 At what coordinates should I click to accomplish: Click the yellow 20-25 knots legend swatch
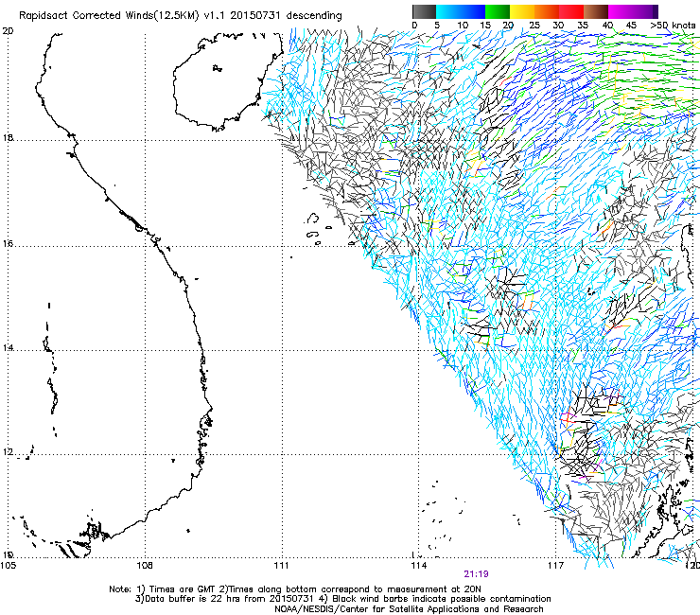point(522,11)
